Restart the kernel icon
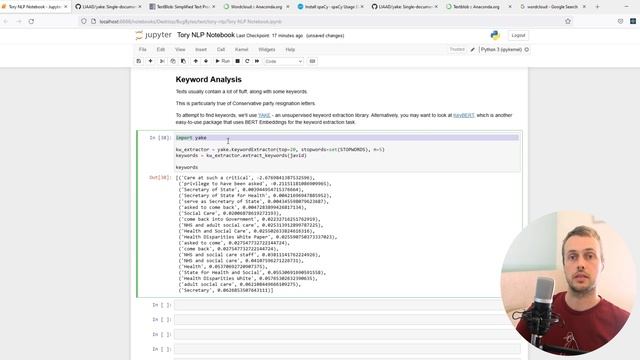This screenshot has height=360, width=640. [x=247, y=61]
